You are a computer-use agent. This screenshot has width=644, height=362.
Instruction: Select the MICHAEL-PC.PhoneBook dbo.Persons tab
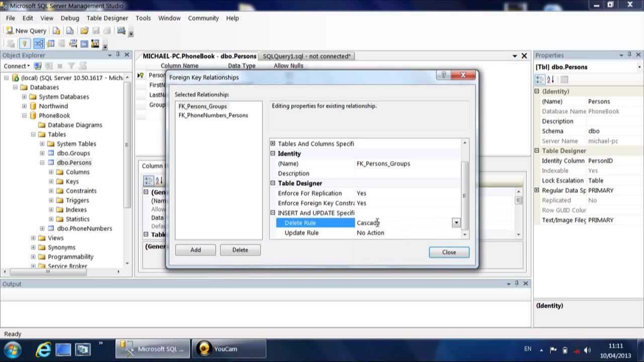point(199,56)
